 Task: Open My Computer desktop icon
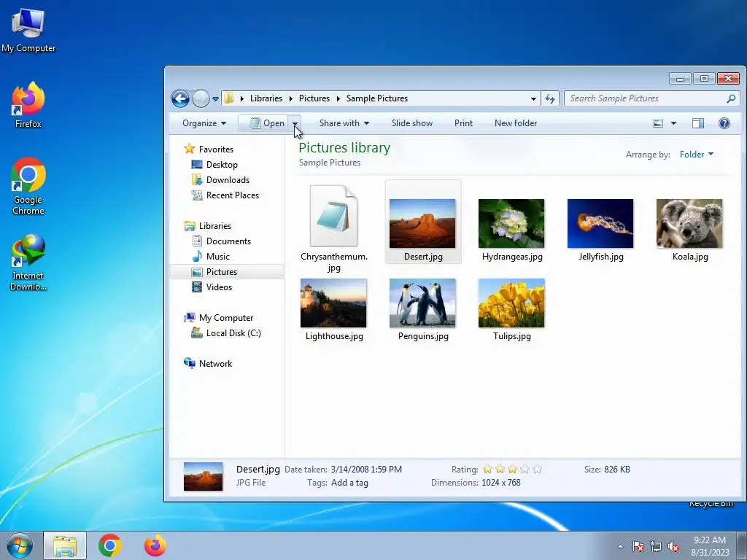pyautogui.click(x=28, y=29)
